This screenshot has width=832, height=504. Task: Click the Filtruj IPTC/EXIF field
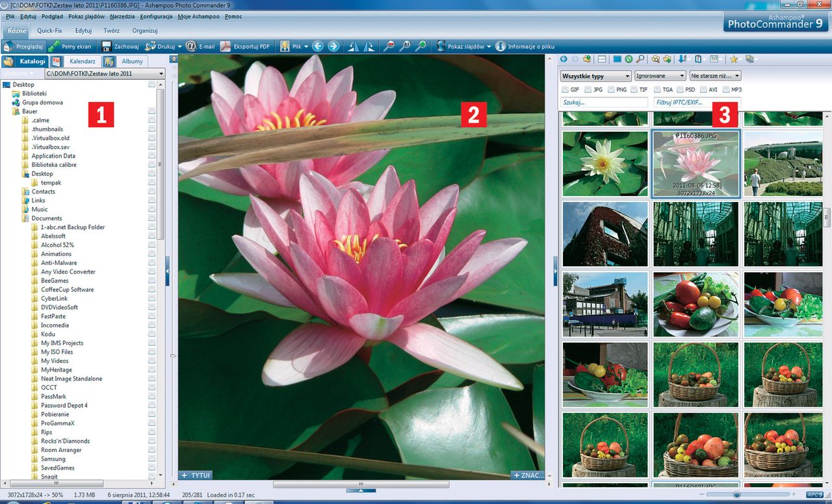click(x=697, y=103)
